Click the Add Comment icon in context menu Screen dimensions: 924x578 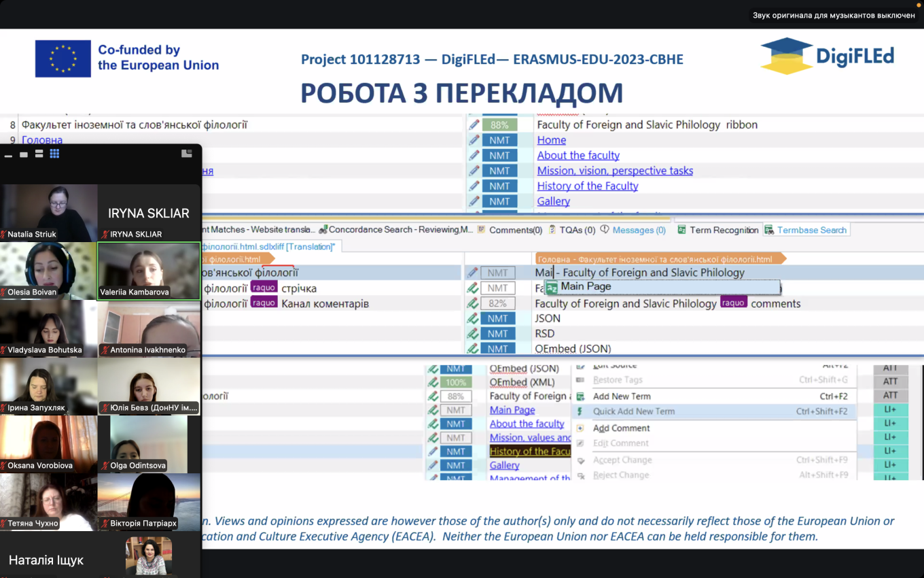(580, 428)
